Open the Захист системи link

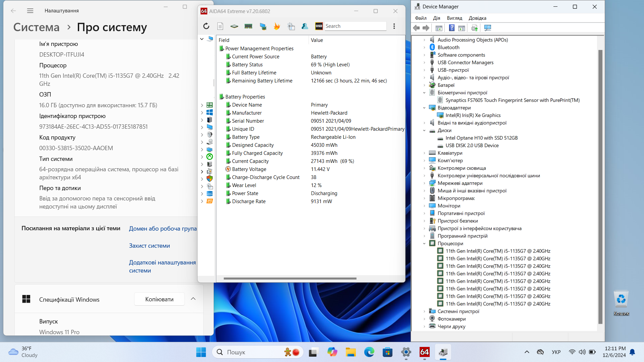tap(149, 246)
